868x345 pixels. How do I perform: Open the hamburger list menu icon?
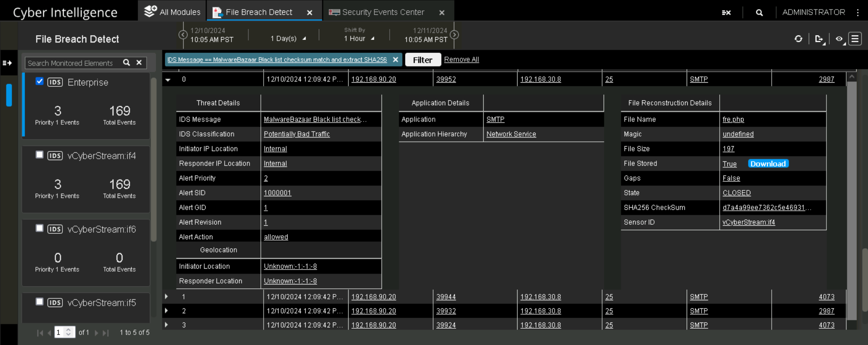pyautogui.click(x=854, y=39)
